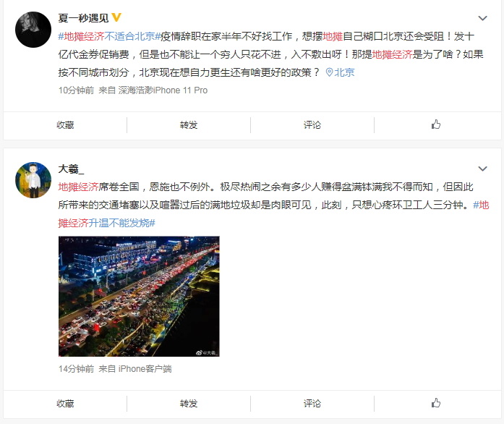Image resolution: width=504 pixels, height=424 pixels.
Task: Open username 大羲_
Action: click(71, 169)
